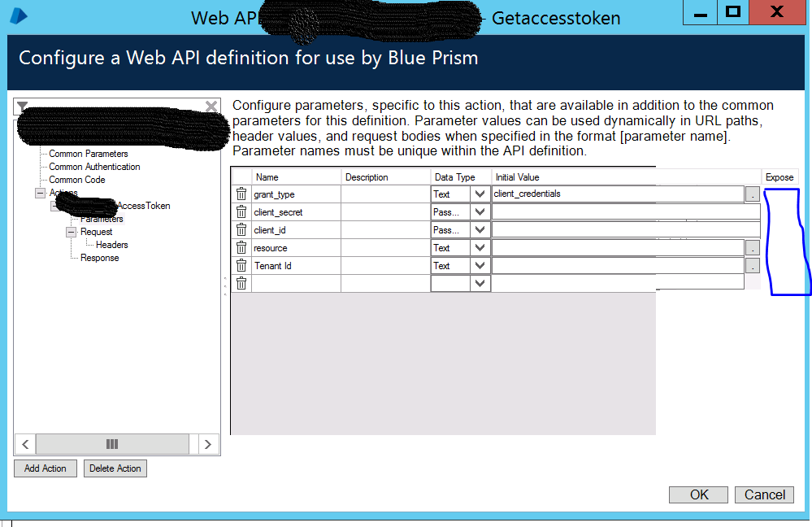
Task: Minimize the Web API window
Action: click(x=700, y=12)
